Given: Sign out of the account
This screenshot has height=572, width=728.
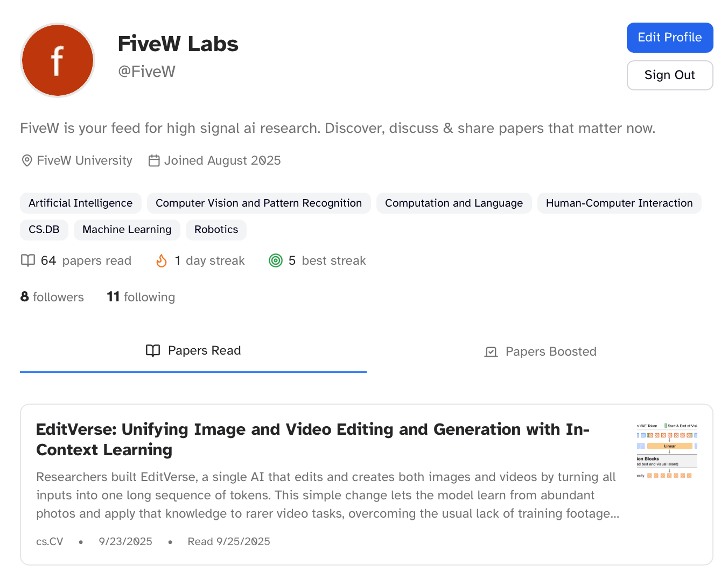Looking at the screenshot, I should 669,75.
